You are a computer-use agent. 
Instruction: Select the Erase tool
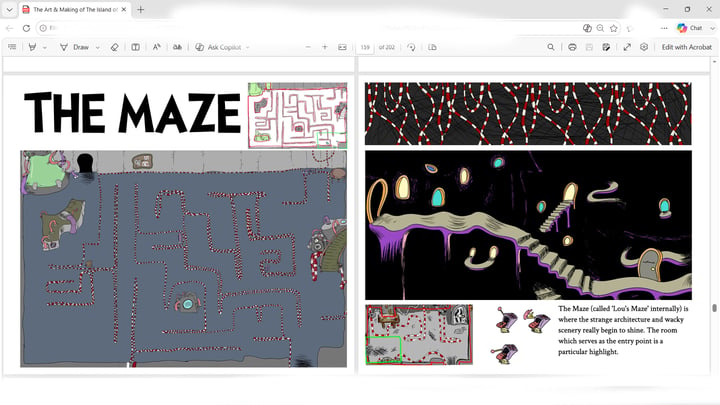click(115, 47)
